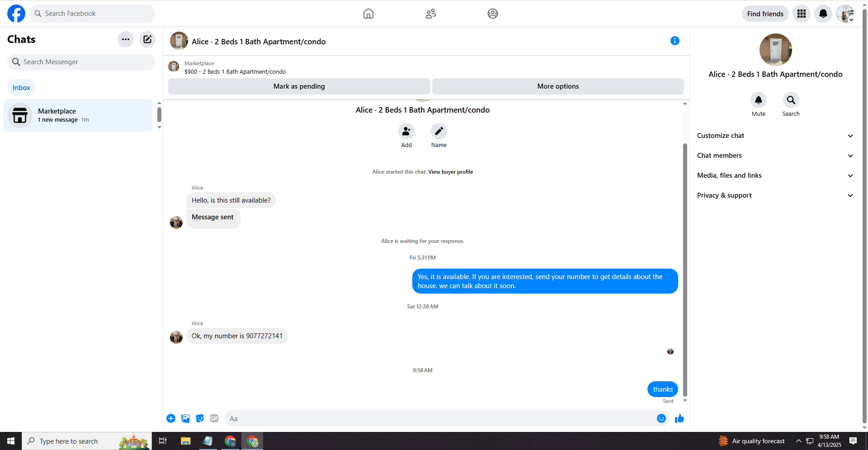Image resolution: width=868 pixels, height=450 pixels.
Task: Click the chat header listing thumbnail
Action: tap(179, 41)
